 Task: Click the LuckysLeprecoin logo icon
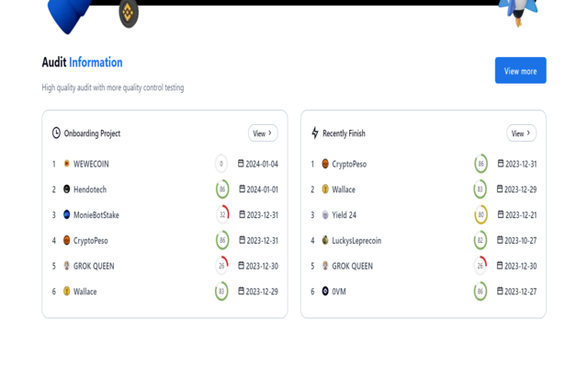[x=325, y=241]
